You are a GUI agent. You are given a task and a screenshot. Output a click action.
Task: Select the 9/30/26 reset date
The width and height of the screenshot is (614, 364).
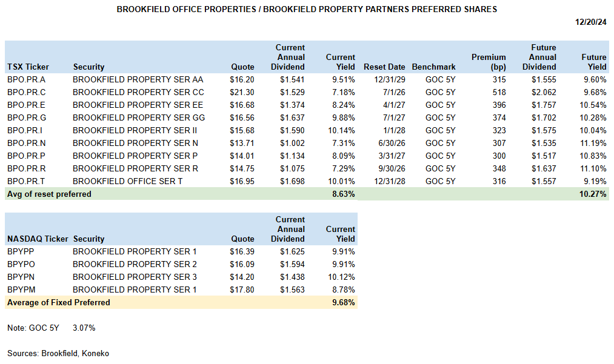pos(392,169)
